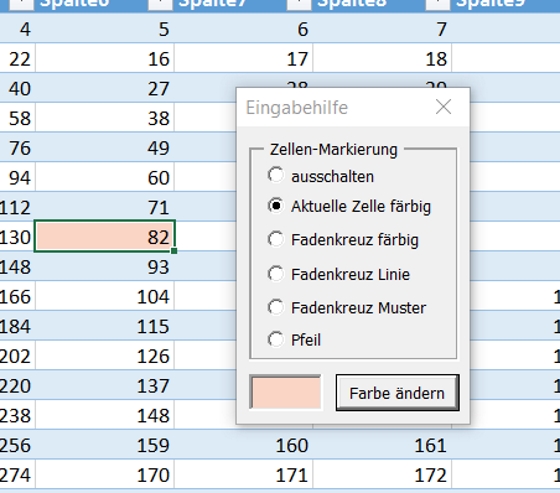Select cell with value 6
The width and height of the screenshot is (560, 493).
pos(244,28)
